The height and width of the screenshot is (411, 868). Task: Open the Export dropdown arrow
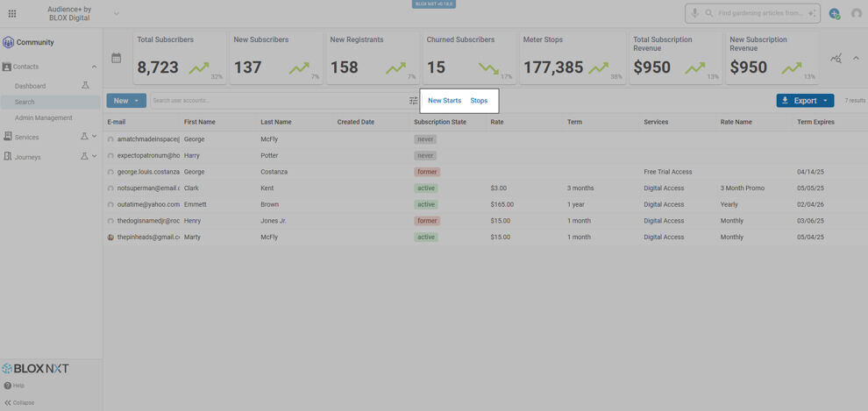point(826,101)
